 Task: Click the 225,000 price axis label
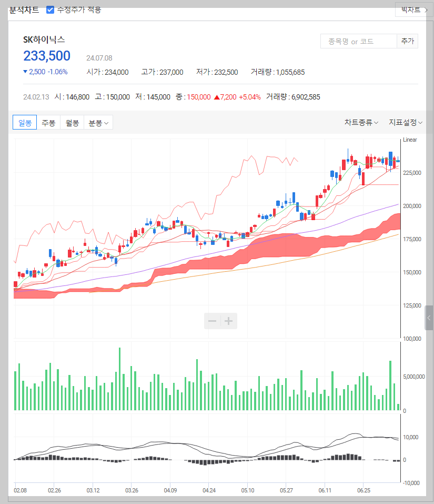[412, 173]
